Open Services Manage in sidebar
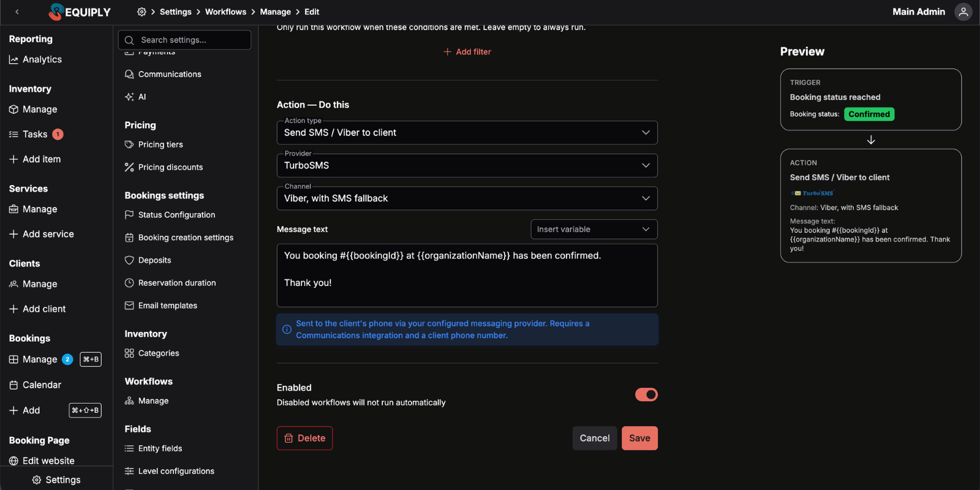Viewport: 980px width, 490px height. 33,209
